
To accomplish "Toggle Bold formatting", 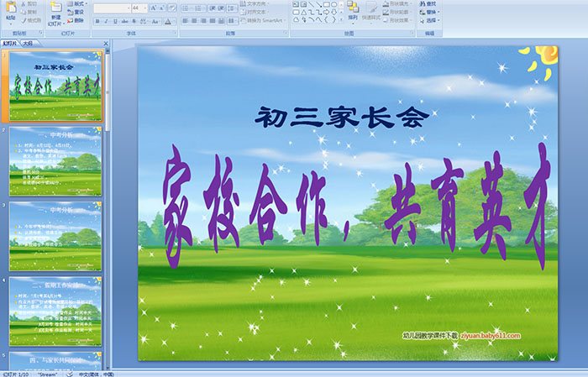I will 97,21.
